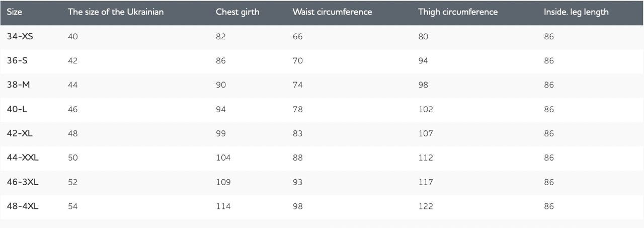Image resolution: width=644 pixels, height=228 pixels.
Task: Click the 34-XS size row label
Action: [x=20, y=36]
